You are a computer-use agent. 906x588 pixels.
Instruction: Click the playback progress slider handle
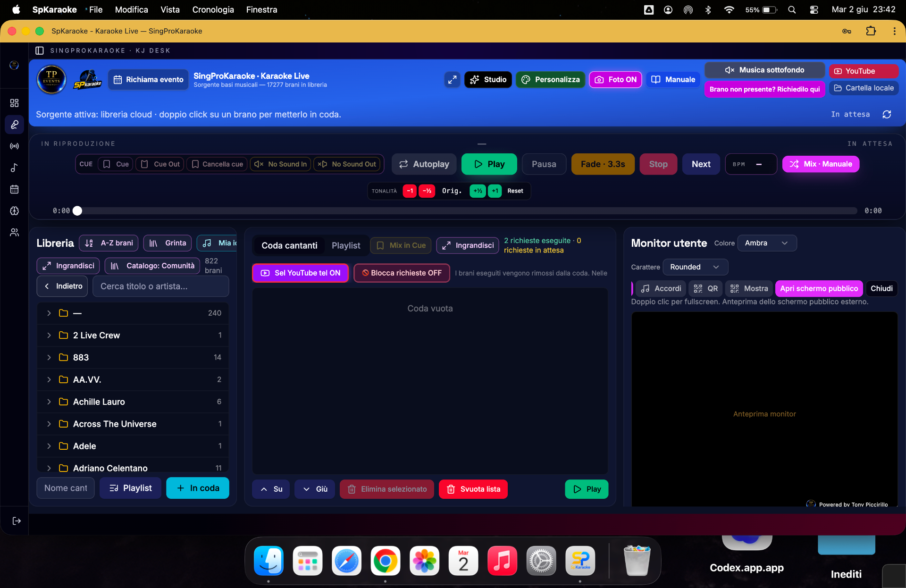[x=77, y=211]
